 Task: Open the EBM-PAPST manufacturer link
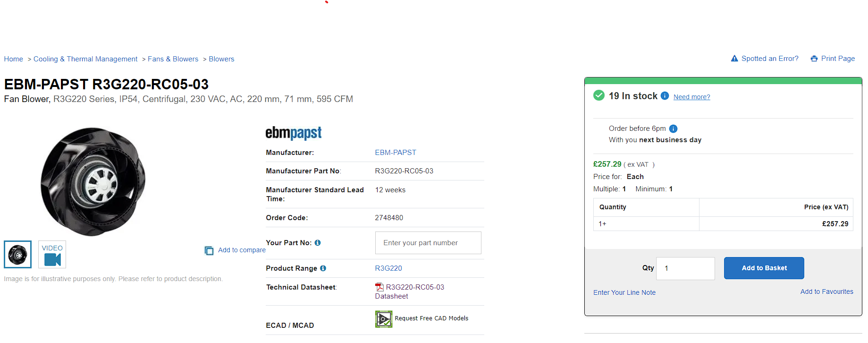pyautogui.click(x=396, y=153)
